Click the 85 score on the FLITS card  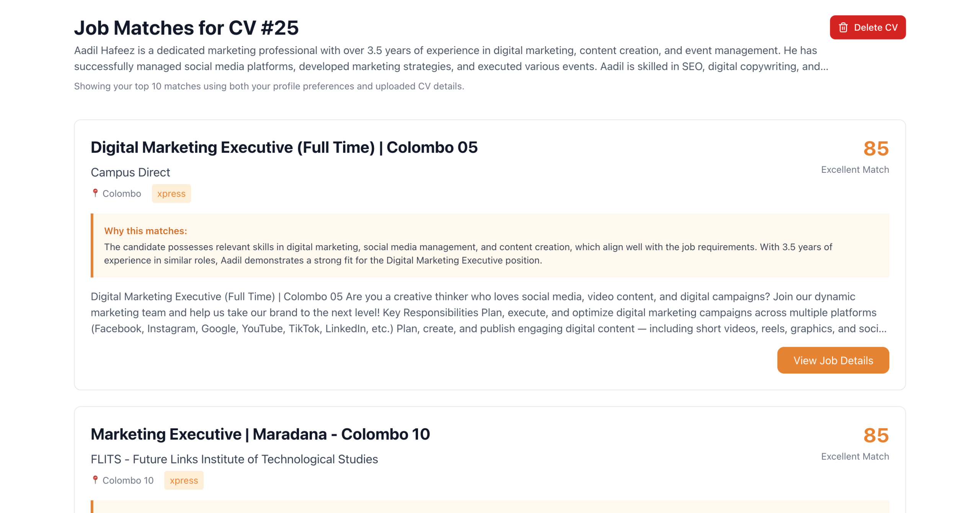point(875,435)
